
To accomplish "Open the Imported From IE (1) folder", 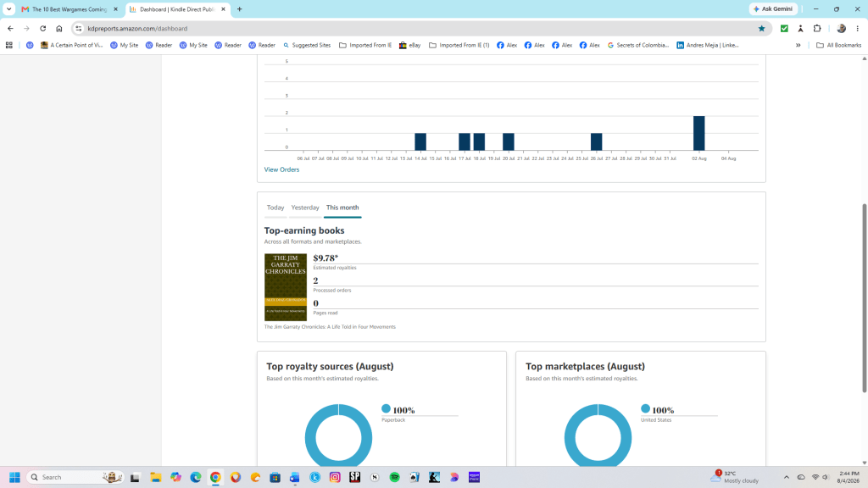I will click(x=459, y=46).
